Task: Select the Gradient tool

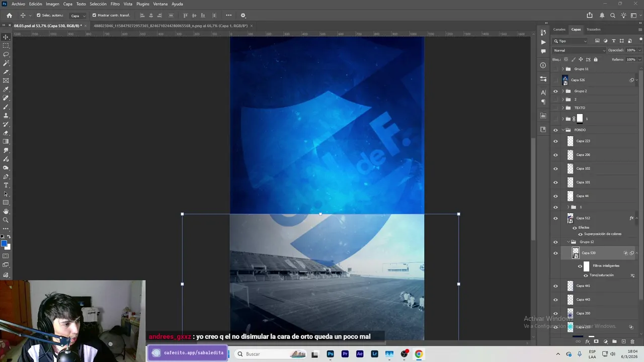Action: [x=6, y=142]
